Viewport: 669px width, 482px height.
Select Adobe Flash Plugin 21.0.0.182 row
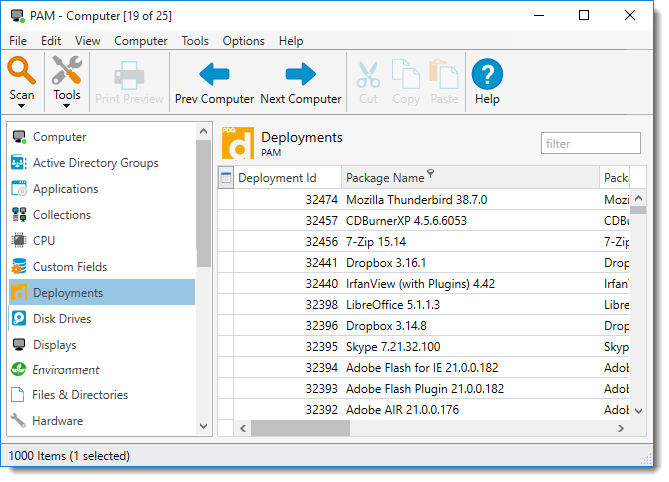coord(424,388)
